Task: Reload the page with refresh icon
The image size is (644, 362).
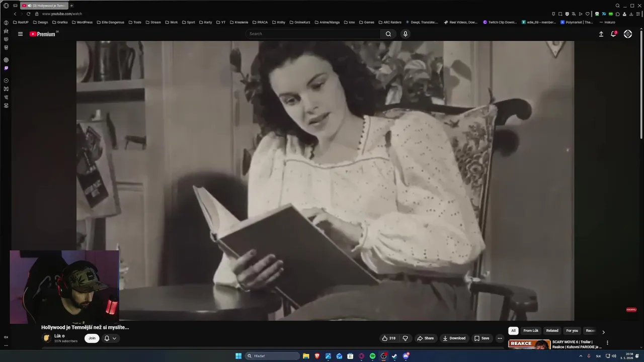Action: coord(28,14)
